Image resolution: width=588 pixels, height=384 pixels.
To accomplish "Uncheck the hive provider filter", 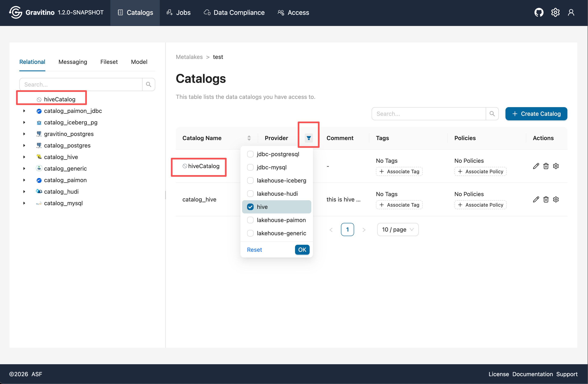I will (250, 207).
